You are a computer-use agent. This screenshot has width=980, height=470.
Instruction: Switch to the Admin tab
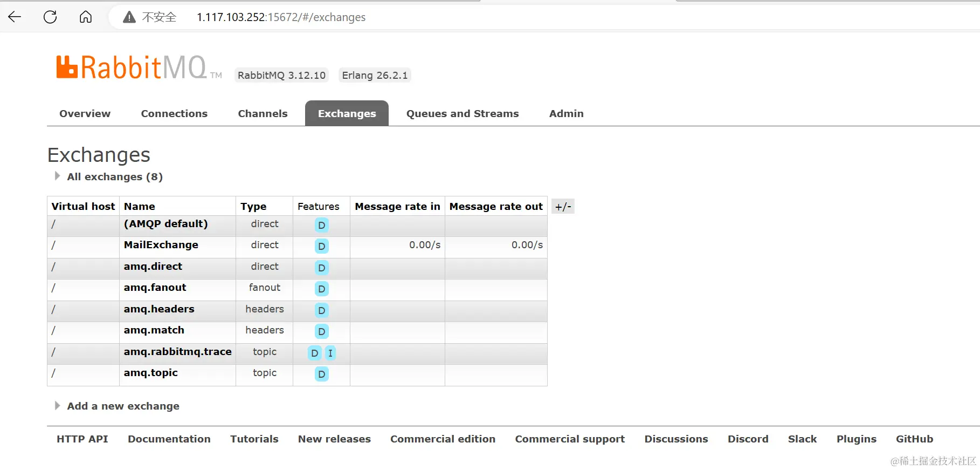[x=566, y=113]
